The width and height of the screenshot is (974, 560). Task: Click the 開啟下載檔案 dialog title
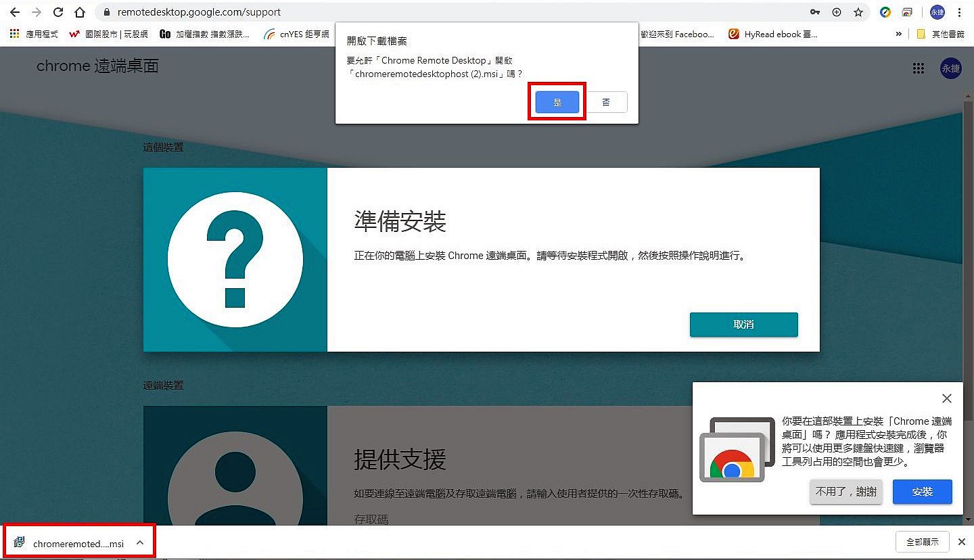pyautogui.click(x=377, y=41)
